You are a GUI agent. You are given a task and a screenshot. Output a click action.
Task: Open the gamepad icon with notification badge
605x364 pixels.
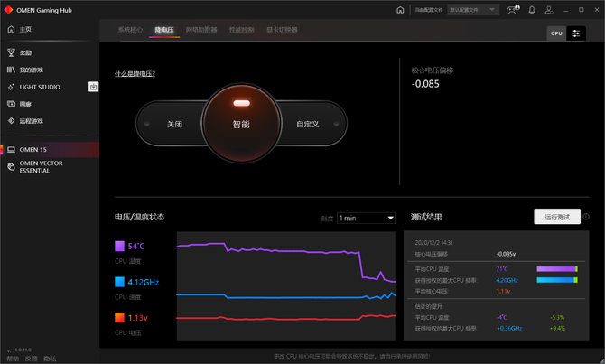(513, 10)
